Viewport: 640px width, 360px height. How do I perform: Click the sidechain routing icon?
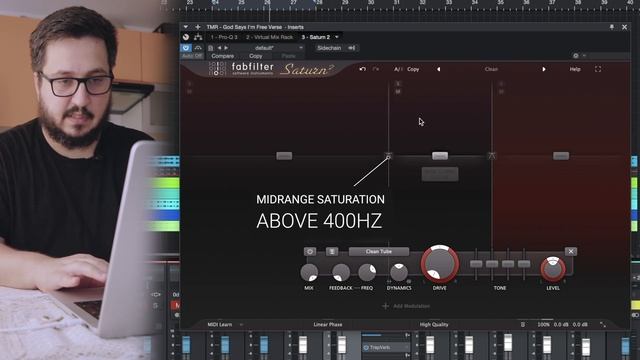point(351,48)
